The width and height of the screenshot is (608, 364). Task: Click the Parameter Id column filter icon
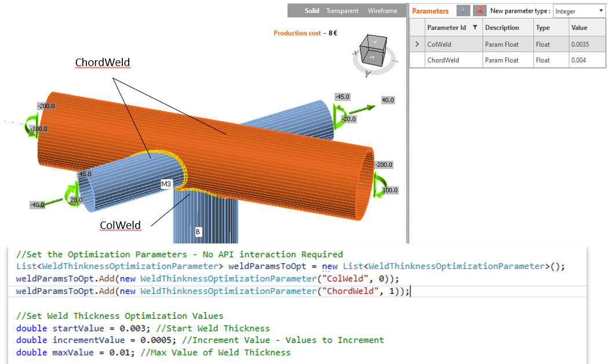pyautogui.click(x=475, y=28)
